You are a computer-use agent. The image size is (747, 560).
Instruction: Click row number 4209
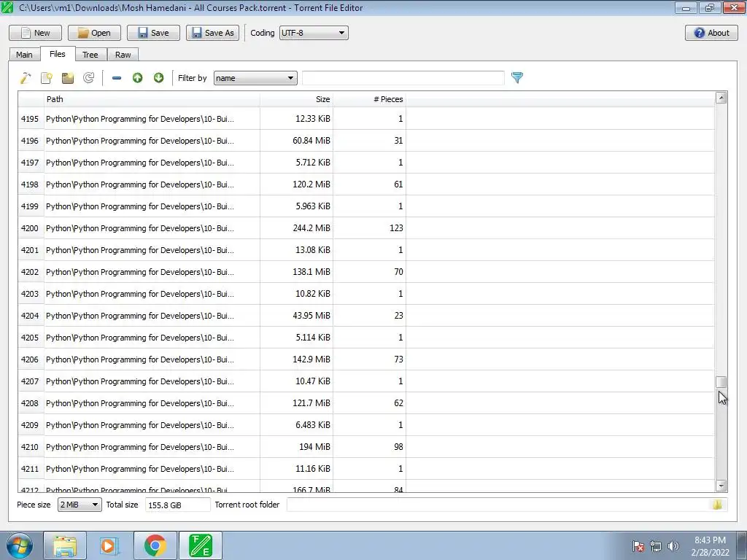click(x=29, y=425)
